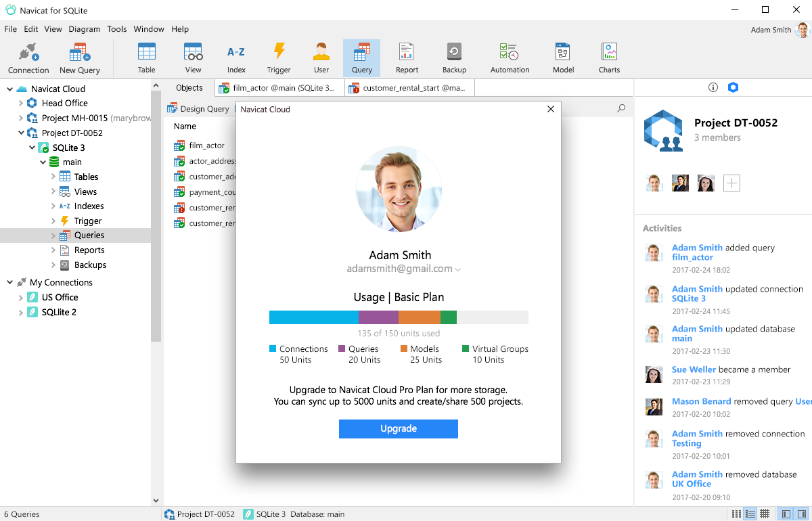This screenshot has height=521, width=812.
Task: Click the Mason Benard activity link
Action: coord(702,401)
